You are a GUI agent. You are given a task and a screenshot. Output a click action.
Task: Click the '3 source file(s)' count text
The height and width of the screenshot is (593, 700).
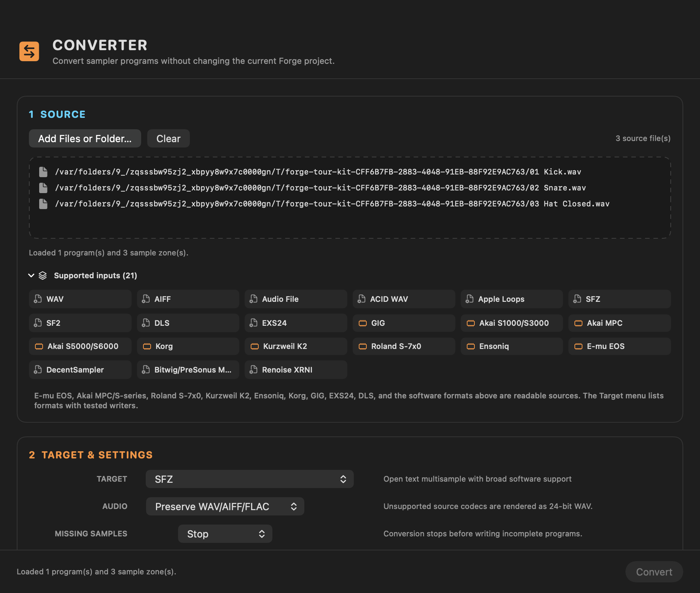coord(643,138)
